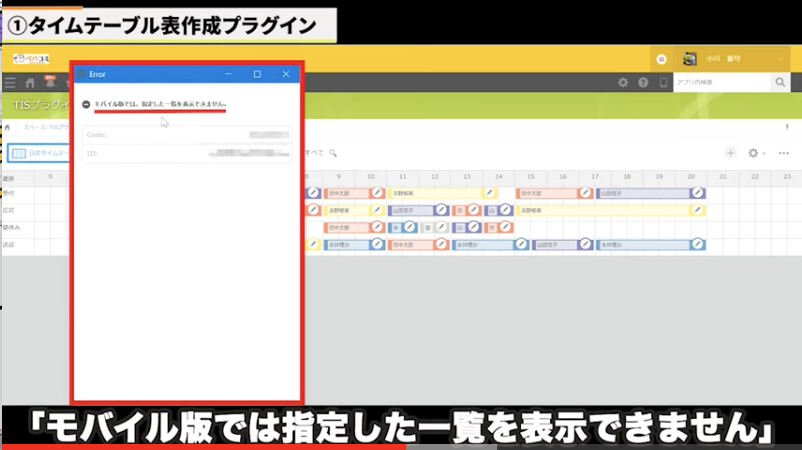Screen dimensions: 802x450
Task: Minimize the Error dialog window
Action: click(x=228, y=74)
